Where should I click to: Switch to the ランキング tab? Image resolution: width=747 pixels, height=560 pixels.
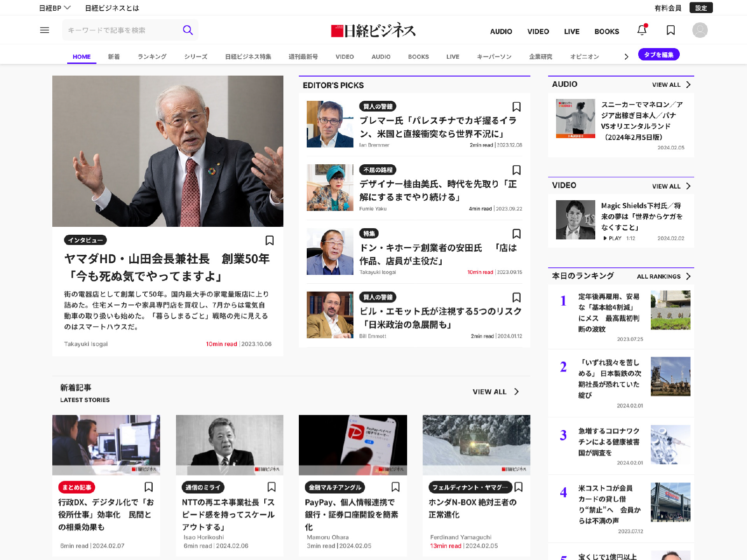[x=152, y=56]
